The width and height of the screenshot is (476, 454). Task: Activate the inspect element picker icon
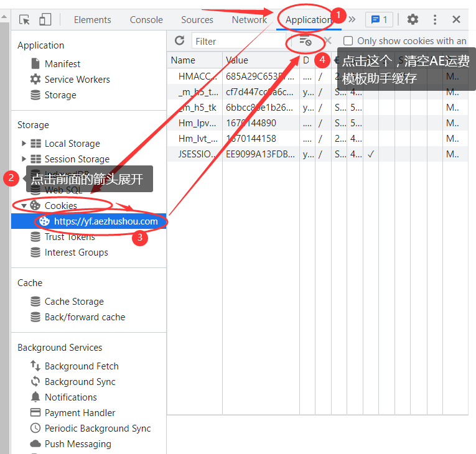click(25, 20)
